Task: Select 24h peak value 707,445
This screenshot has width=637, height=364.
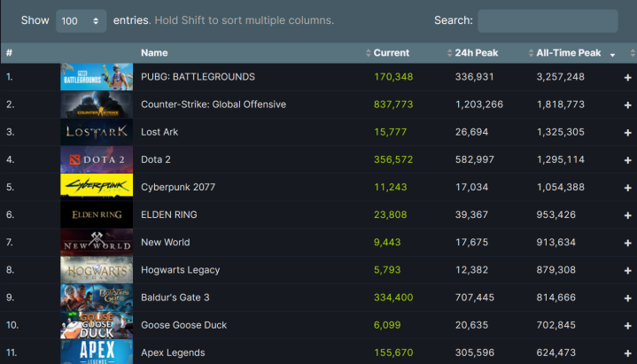Action: pyautogui.click(x=475, y=298)
